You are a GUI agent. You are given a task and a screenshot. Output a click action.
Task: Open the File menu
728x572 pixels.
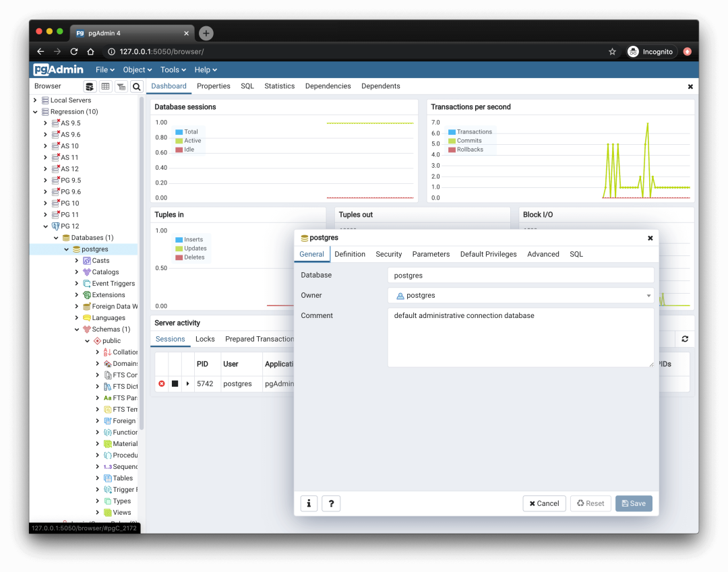tap(105, 69)
